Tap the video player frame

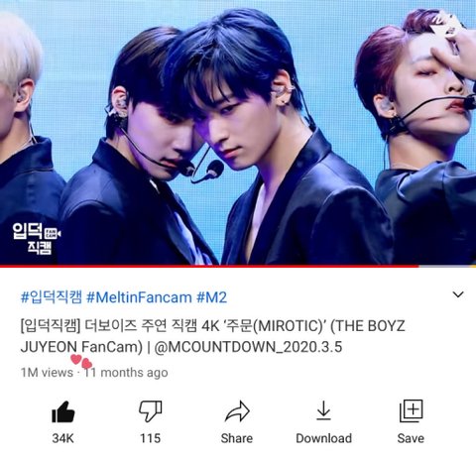(238, 132)
